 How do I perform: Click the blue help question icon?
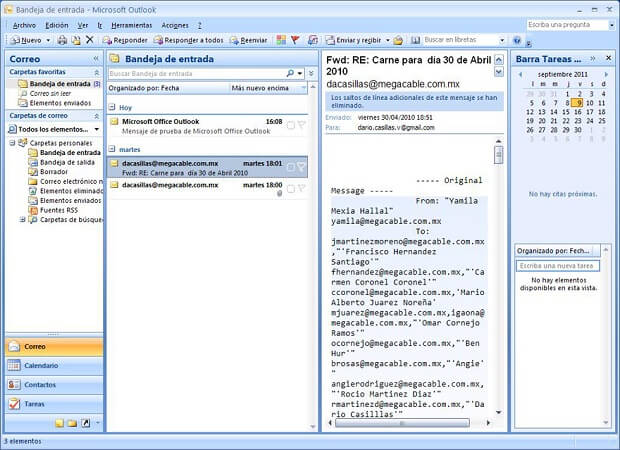click(x=517, y=40)
